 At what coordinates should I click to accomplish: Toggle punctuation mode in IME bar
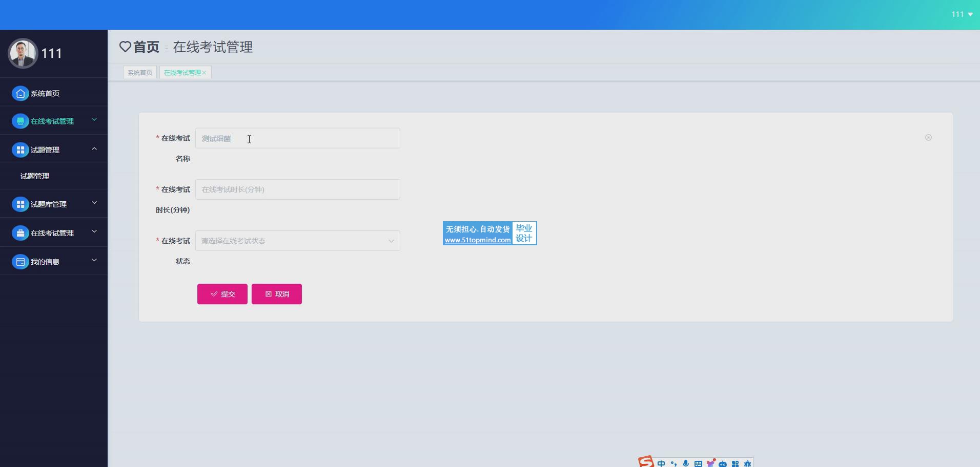[x=673, y=463]
